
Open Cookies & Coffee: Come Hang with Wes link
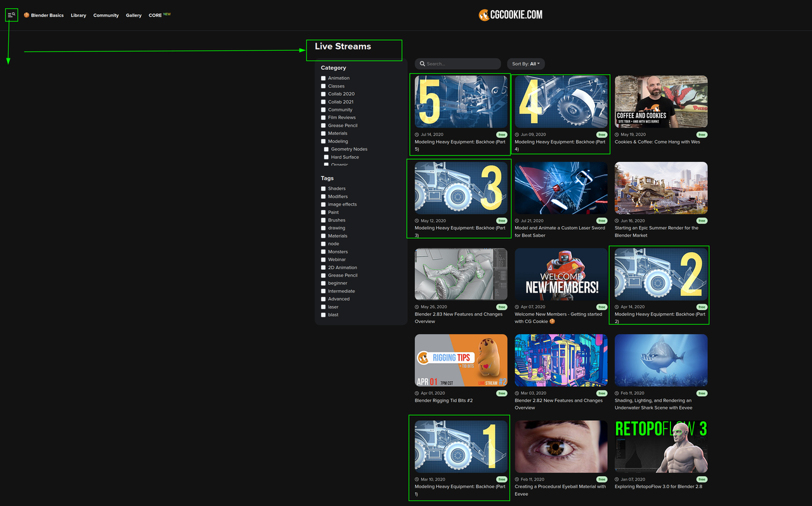tap(657, 142)
